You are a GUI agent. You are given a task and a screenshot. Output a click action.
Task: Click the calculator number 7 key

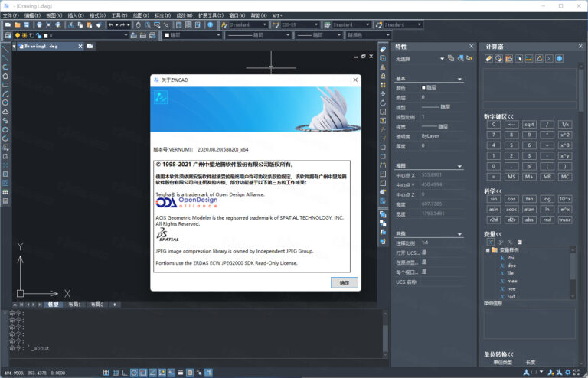[494, 135]
